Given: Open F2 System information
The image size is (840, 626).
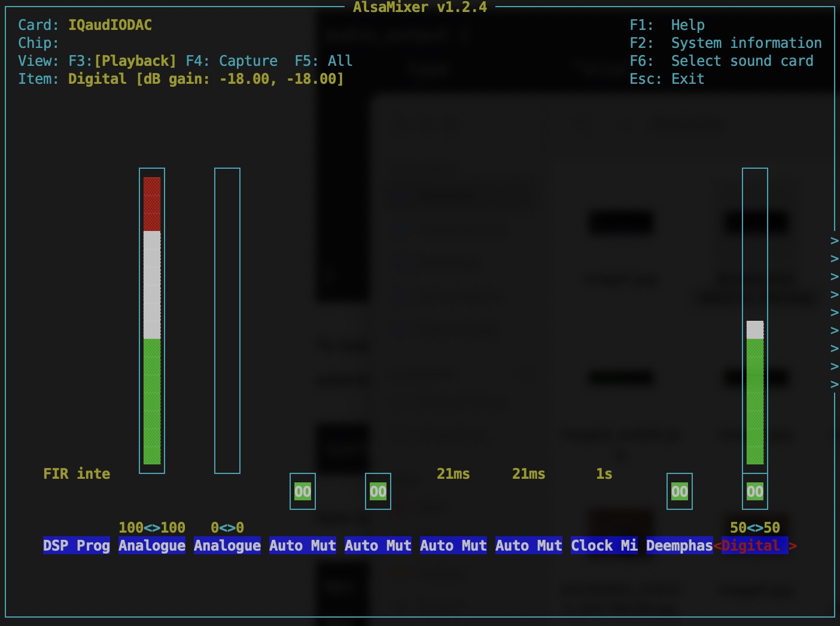Looking at the screenshot, I should [x=725, y=43].
